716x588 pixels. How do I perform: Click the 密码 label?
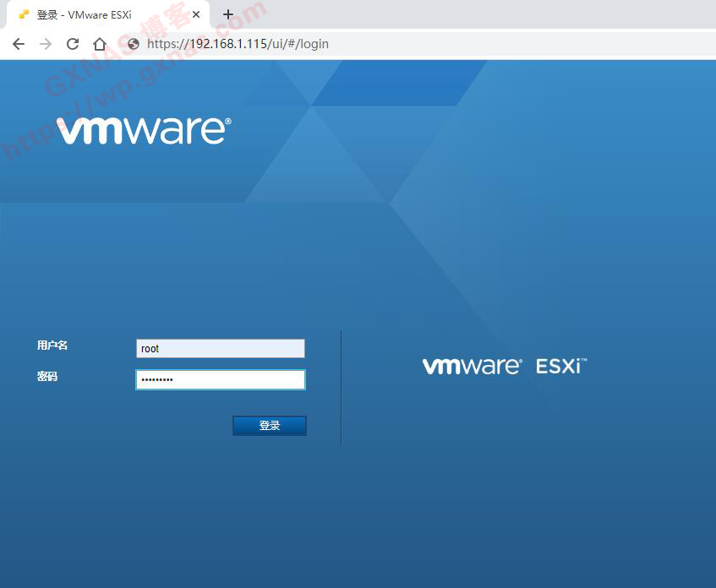pos(47,377)
